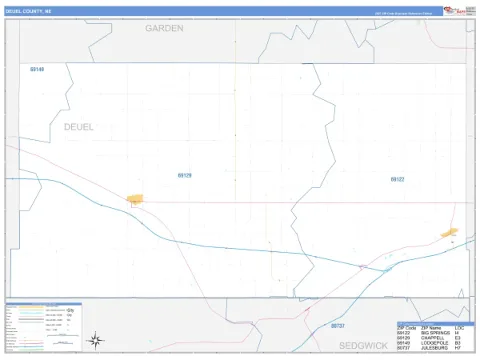Click the GARDEN county label
This screenshot has width=480, height=360.
point(164,28)
